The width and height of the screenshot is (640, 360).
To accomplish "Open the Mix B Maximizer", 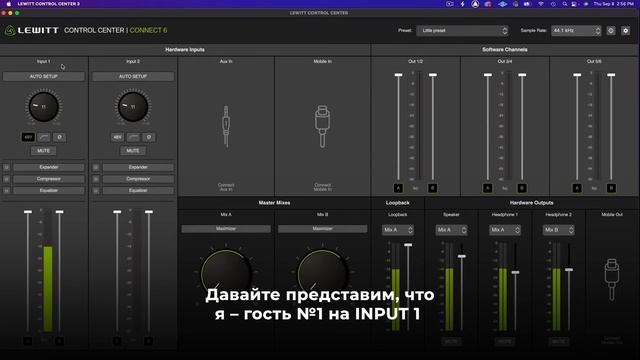I will tap(322, 229).
